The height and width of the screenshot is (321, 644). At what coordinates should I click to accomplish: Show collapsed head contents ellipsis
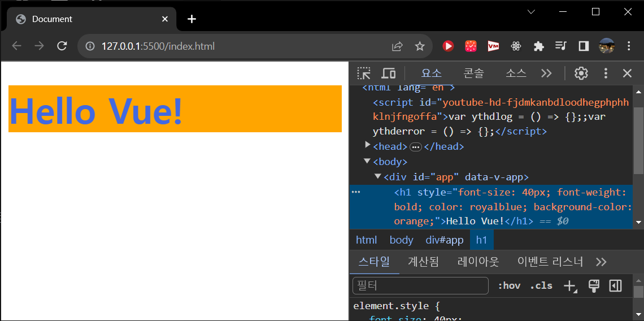(416, 147)
